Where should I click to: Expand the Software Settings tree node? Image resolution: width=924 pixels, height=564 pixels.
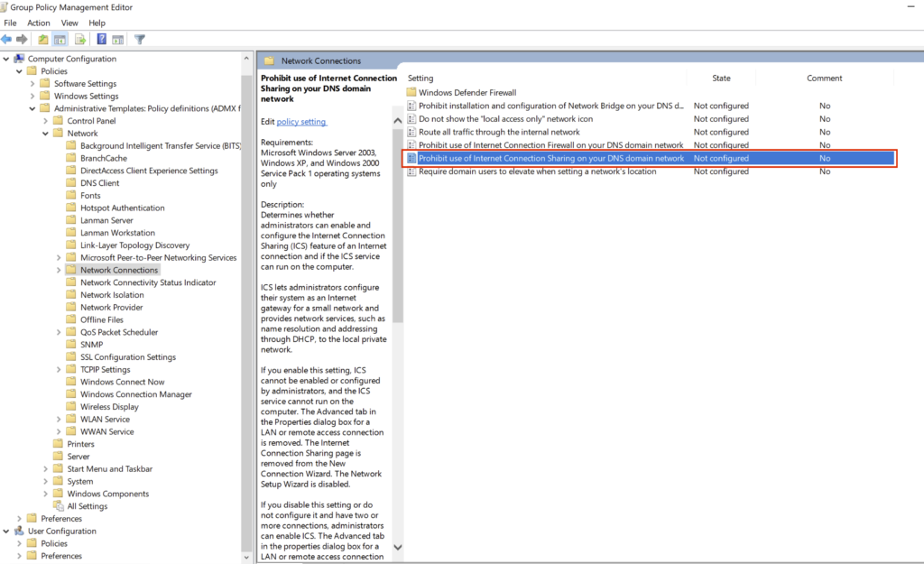tap(33, 84)
